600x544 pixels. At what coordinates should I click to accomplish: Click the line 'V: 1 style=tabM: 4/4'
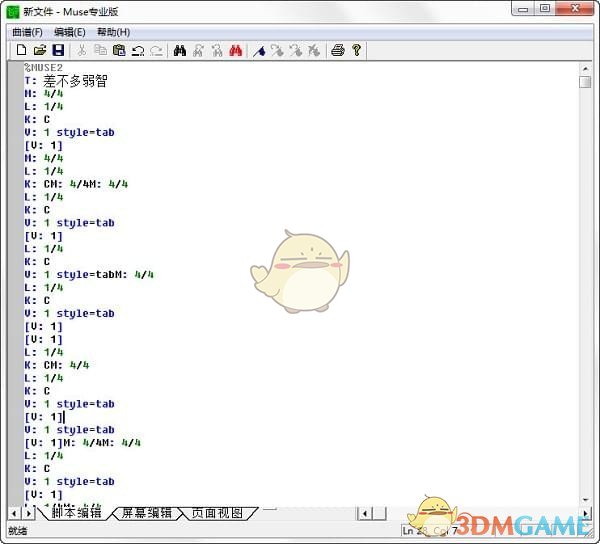pyautogui.click(x=89, y=274)
